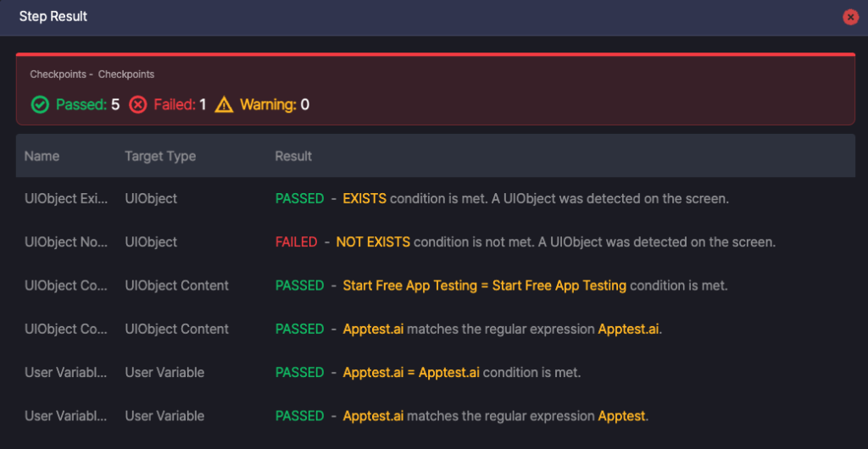Click the orange NOT EXISTS condition text
This screenshot has width=868, height=449.
click(x=373, y=242)
